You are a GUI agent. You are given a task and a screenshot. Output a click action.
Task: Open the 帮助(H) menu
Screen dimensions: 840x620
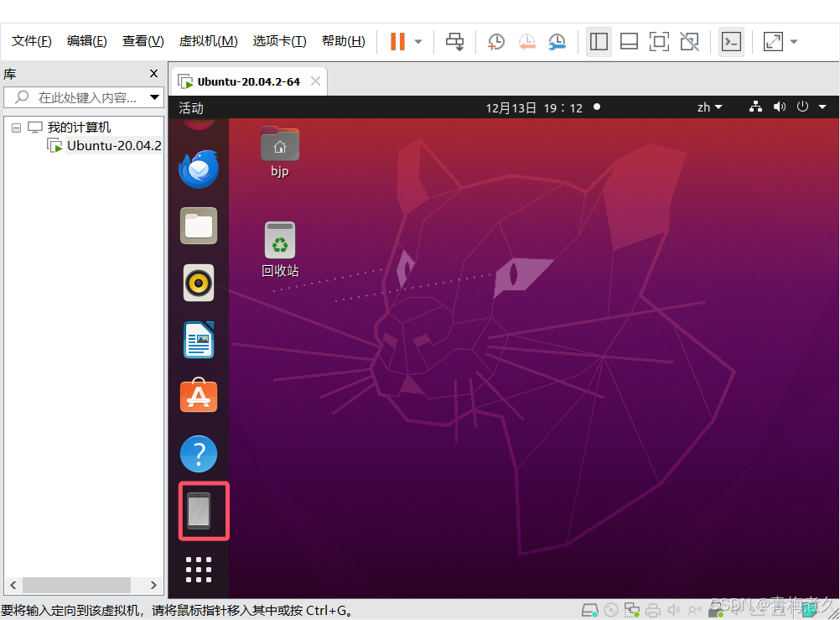344,41
